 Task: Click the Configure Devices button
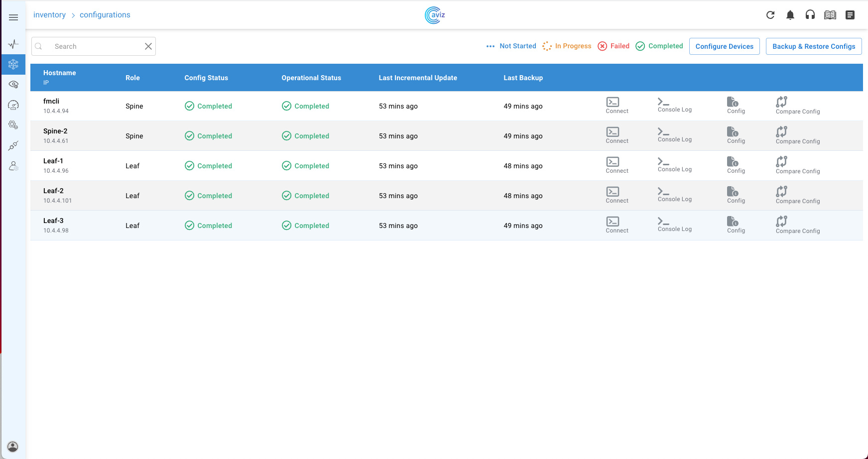(724, 46)
